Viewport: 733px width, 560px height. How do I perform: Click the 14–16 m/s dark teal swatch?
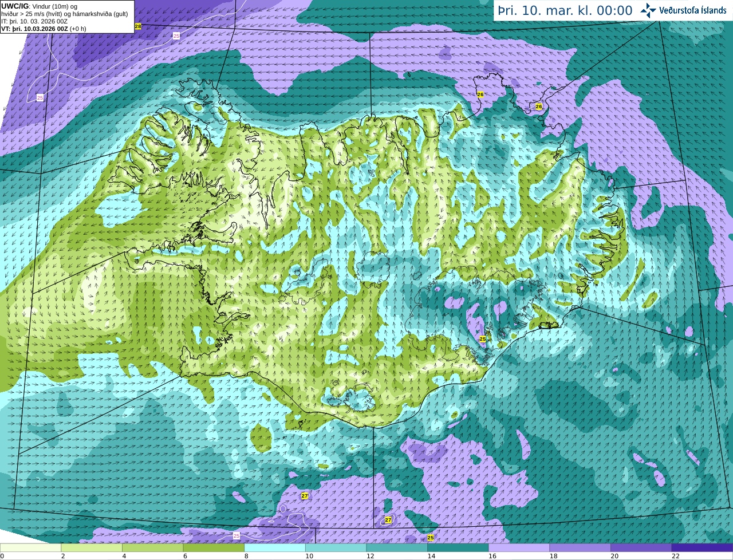point(458,548)
